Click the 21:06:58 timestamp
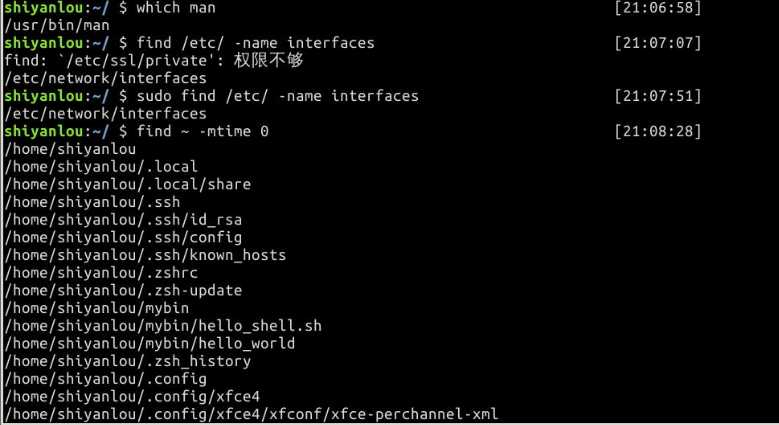 658,8
